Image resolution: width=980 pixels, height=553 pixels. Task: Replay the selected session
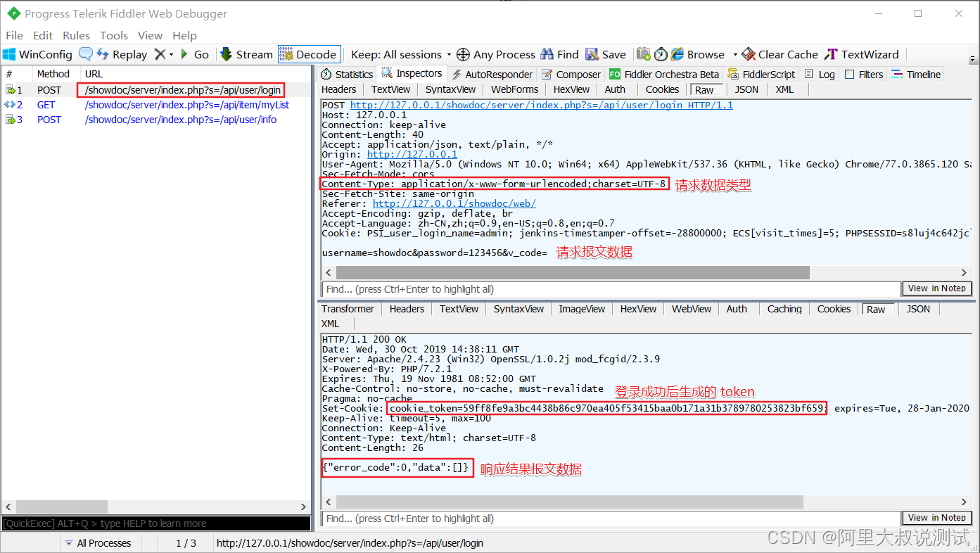122,54
